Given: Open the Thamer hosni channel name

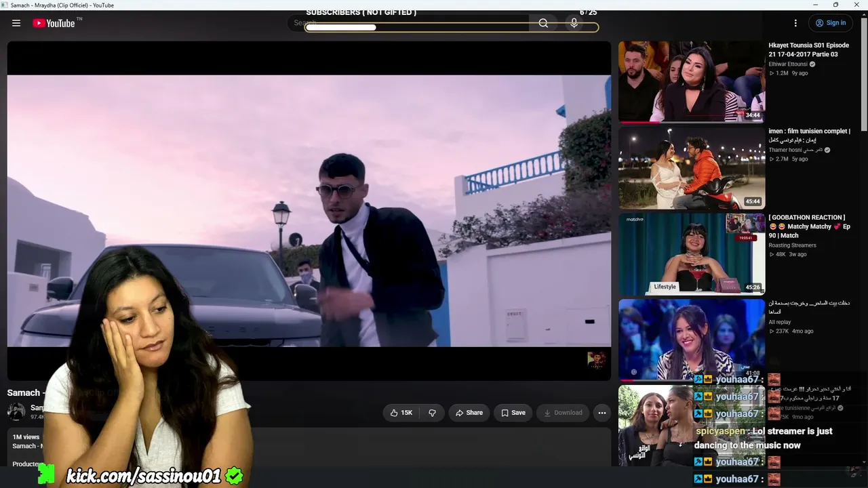Looking at the screenshot, I should click(x=795, y=150).
